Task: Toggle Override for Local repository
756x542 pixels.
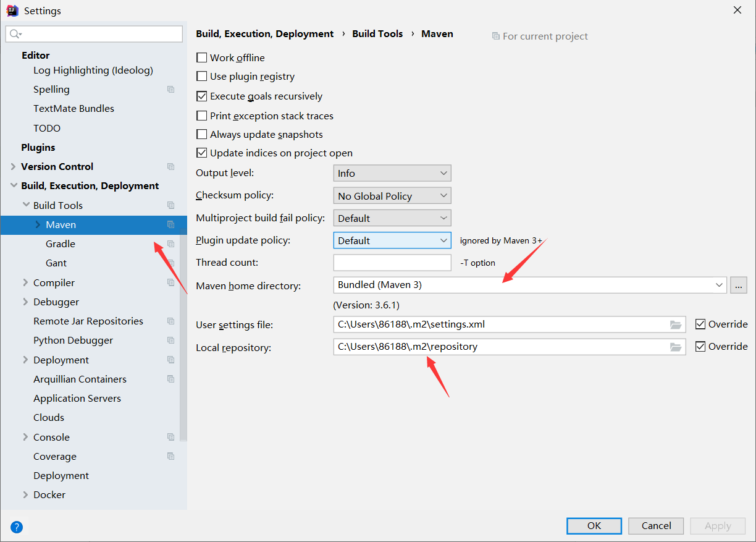Action: coord(700,346)
